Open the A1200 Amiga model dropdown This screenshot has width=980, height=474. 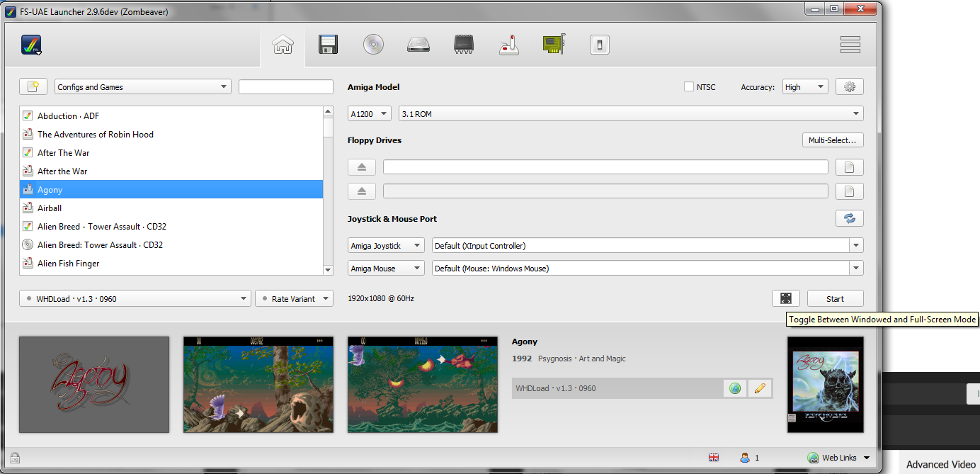[x=370, y=113]
